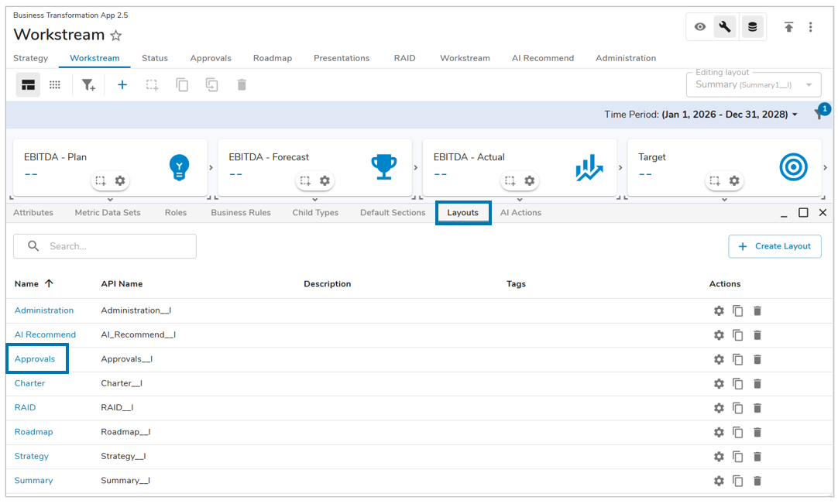The height and width of the screenshot is (504, 838).
Task: Star the Workstream page as favorite
Action: (x=116, y=36)
